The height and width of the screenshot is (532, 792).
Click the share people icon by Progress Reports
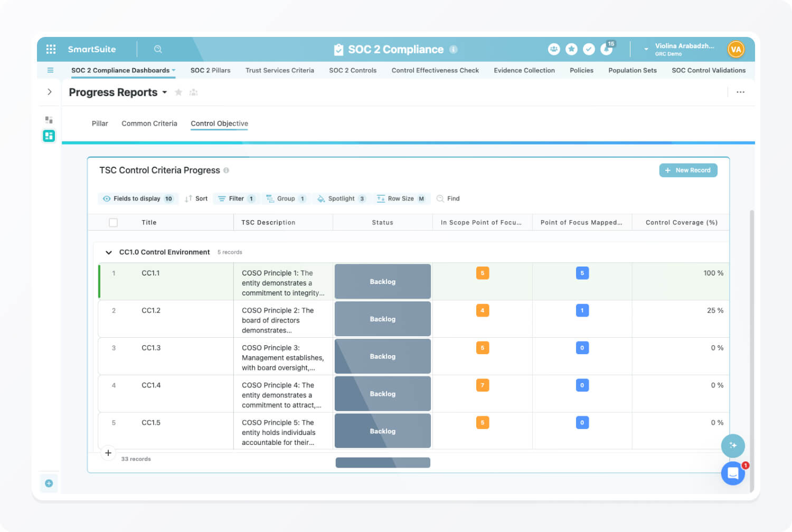pyautogui.click(x=194, y=92)
